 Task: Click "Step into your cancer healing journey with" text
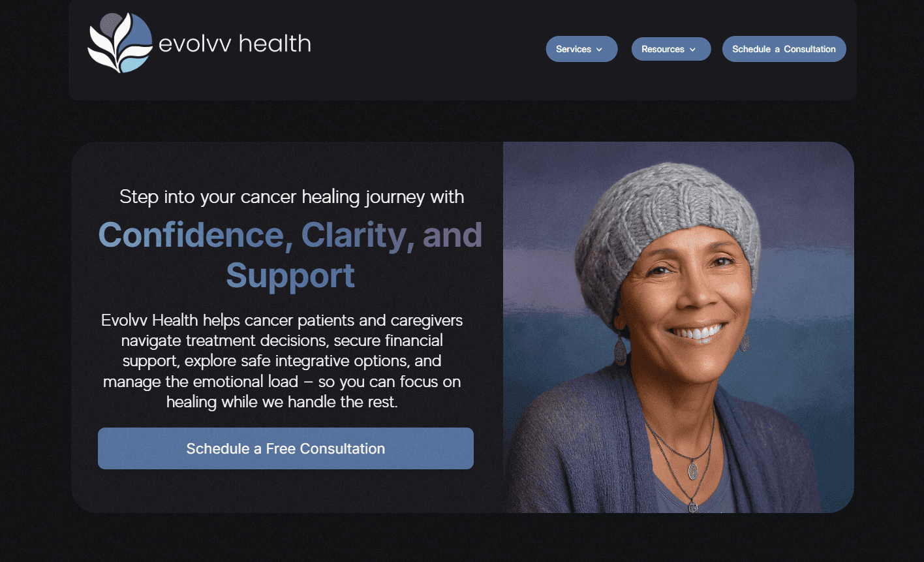click(292, 196)
